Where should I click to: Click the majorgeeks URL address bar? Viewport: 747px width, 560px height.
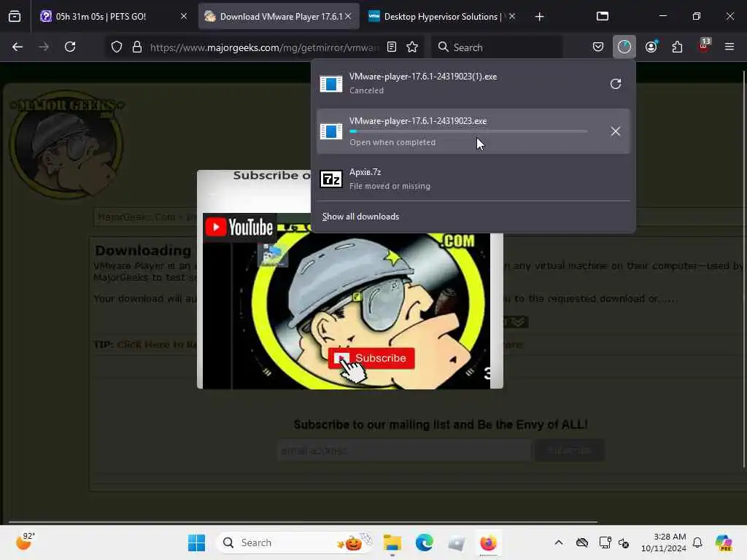click(264, 47)
